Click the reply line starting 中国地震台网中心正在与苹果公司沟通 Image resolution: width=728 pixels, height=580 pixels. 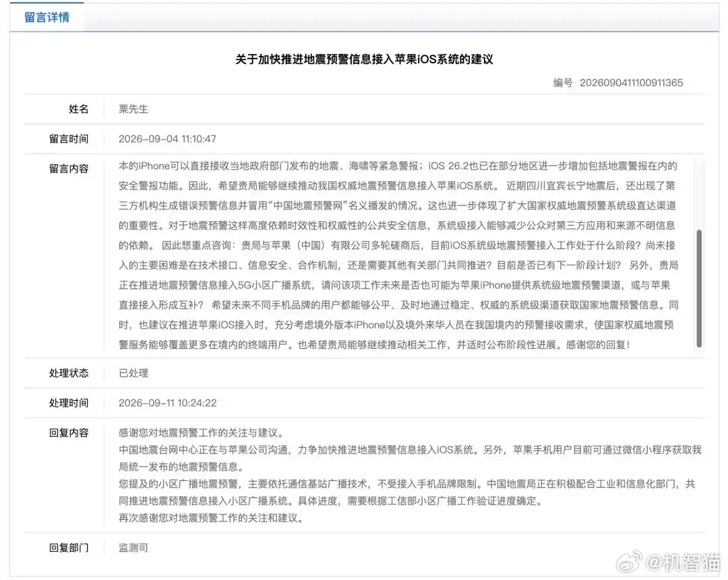pyautogui.click(x=410, y=449)
